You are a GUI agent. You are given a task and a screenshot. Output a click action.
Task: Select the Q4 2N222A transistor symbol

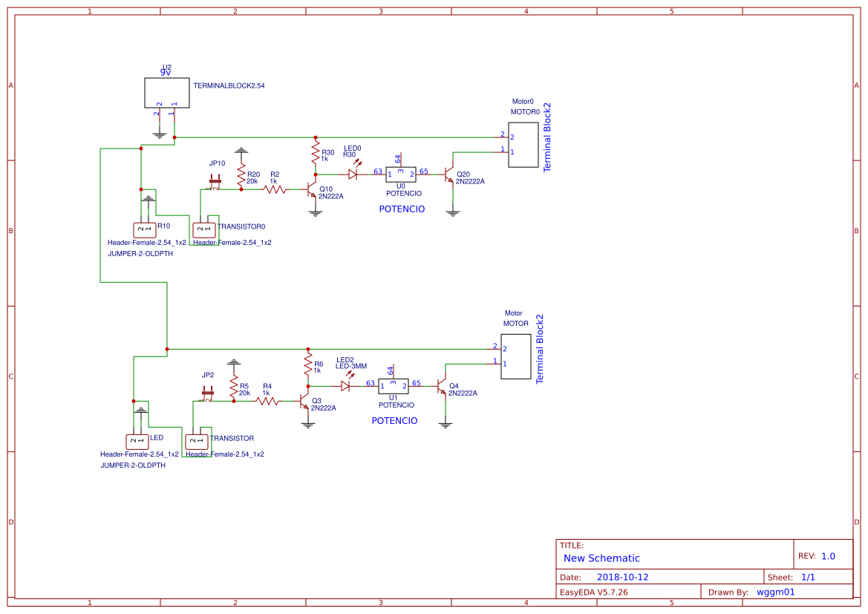coord(444,388)
